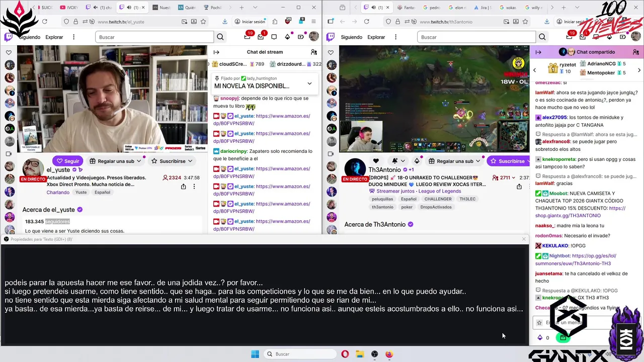Open new tab in right Firefox window
Viewport: 644px width, 362px height.
(563, 8)
